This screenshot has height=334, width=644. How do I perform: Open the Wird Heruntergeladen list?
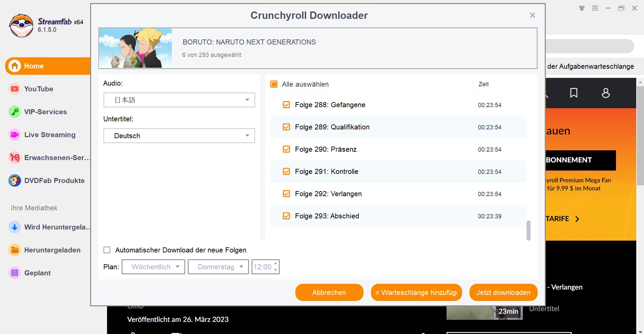coord(57,227)
